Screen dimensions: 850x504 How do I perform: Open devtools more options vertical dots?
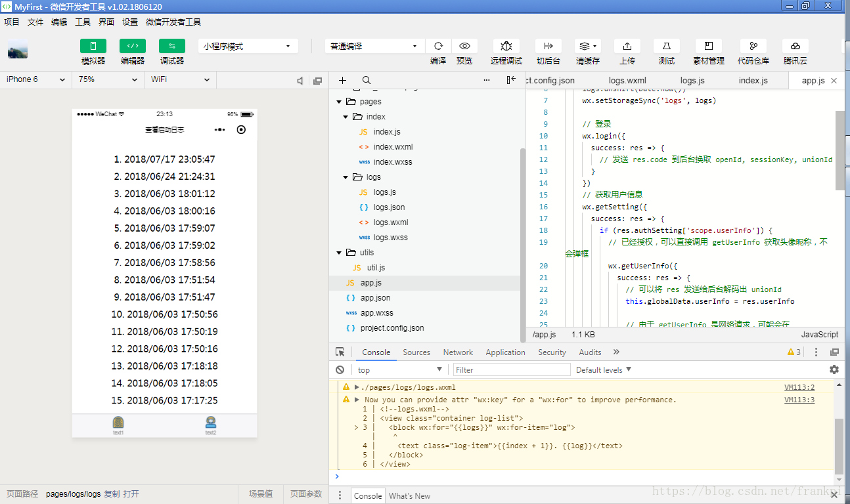click(x=816, y=352)
